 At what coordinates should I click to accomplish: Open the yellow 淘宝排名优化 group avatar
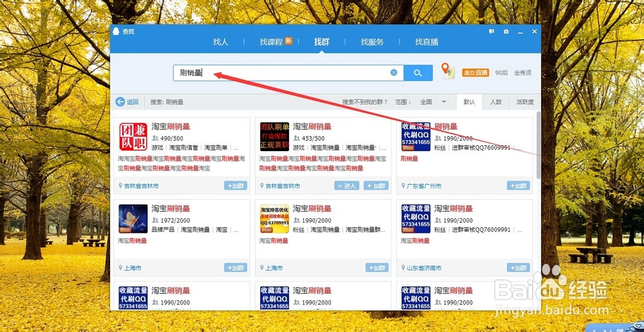[x=274, y=219]
